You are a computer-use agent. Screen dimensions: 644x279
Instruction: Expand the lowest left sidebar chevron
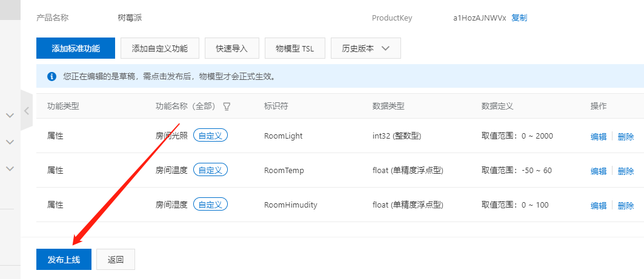pyautogui.click(x=10, y=169)
